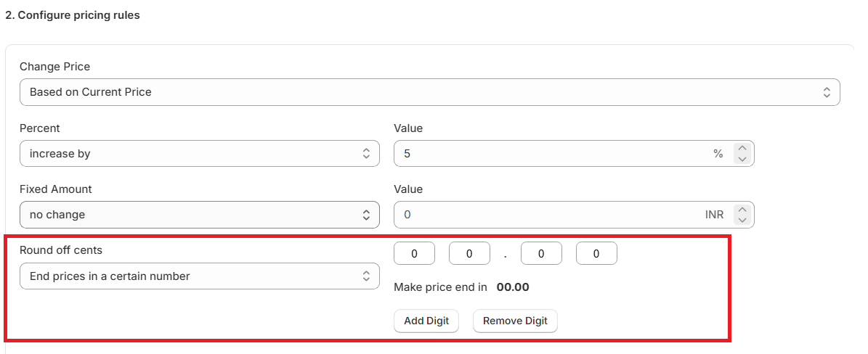Image resolution: width=868 pixels, height=354 pixels.
Task: Click the INR fixed amount Value field
Action: [545, 215]
